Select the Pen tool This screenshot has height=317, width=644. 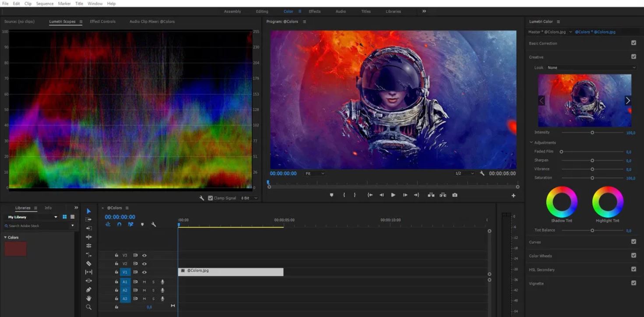pyautogui.click(x=88, y=289)
